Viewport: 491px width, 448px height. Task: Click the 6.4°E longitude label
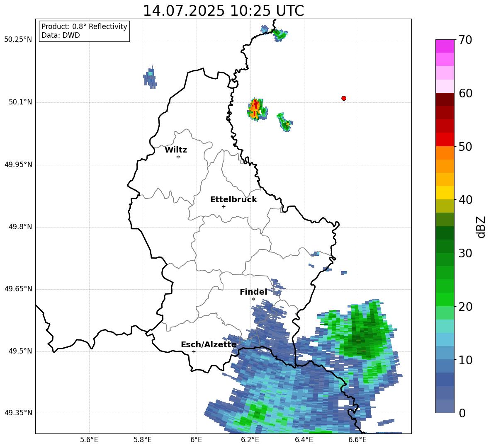pyautogui.click(x=304, y=440)
